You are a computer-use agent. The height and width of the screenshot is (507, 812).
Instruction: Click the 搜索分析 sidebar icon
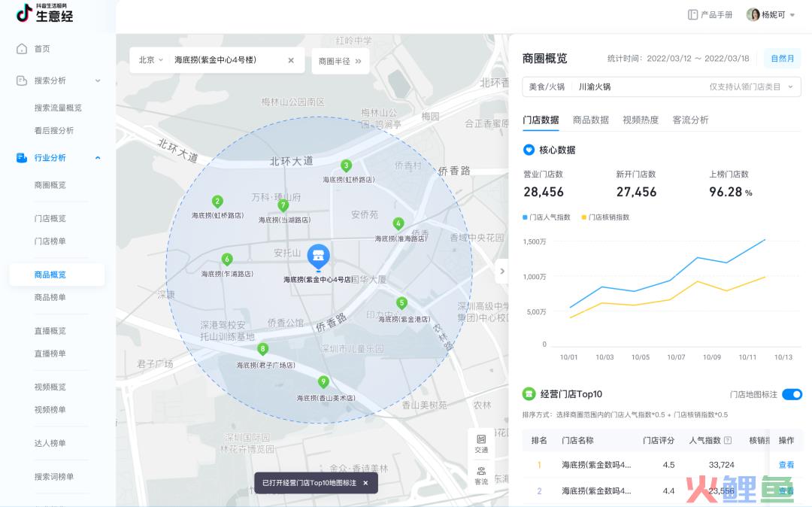[x=22, y=80]
